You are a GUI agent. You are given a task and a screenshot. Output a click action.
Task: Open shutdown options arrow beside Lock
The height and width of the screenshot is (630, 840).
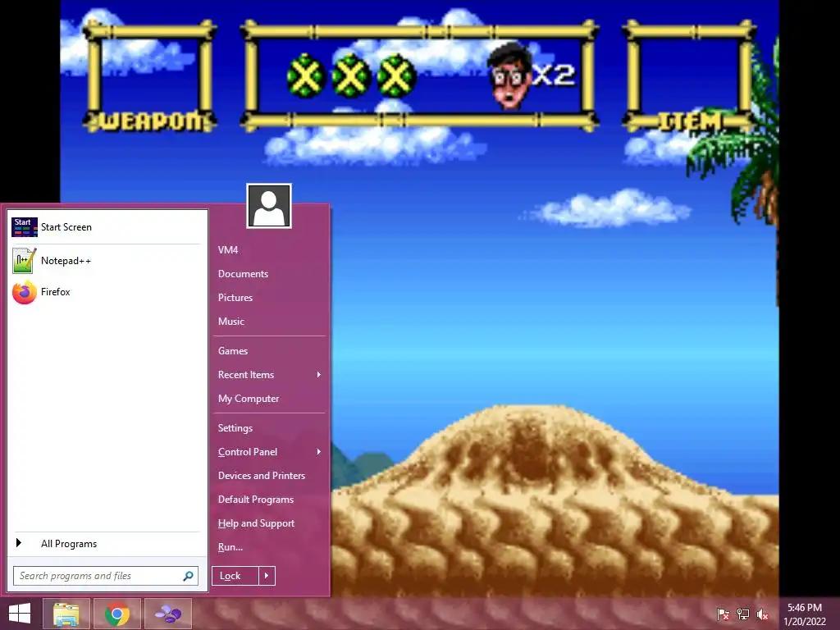267,576
